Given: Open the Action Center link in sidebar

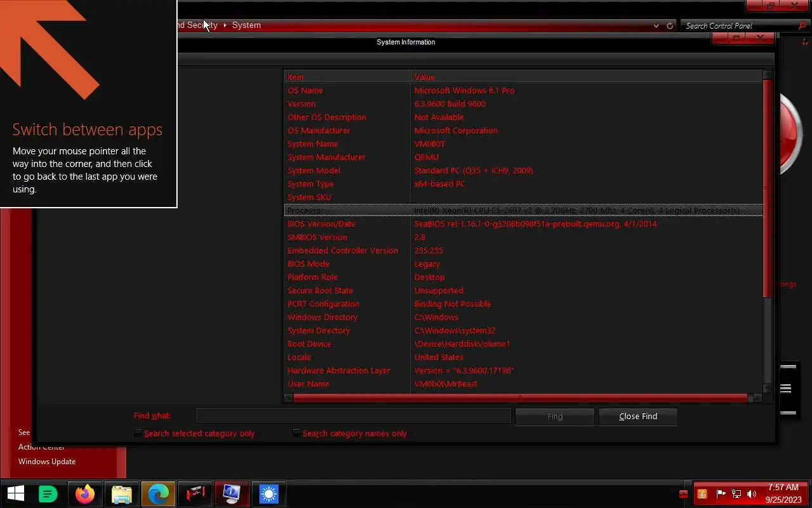Looking at the screenshot, I should [41, 447].
